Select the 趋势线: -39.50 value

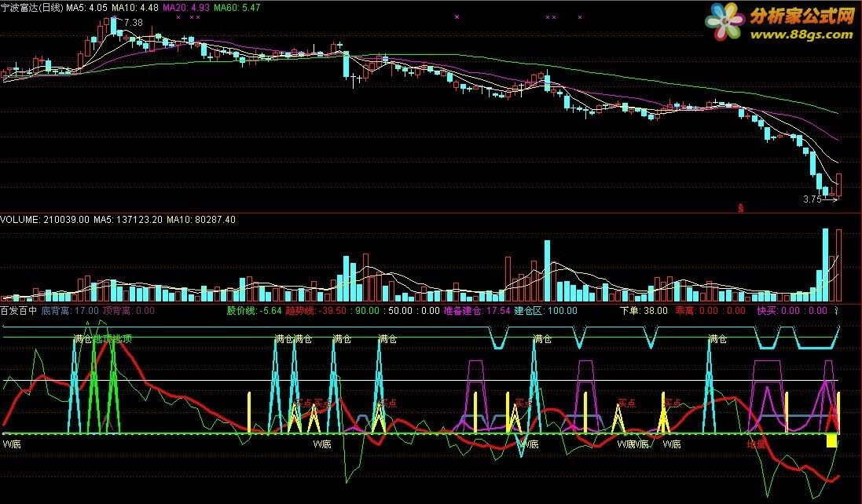pyautogui.click(x=316, y=311)
